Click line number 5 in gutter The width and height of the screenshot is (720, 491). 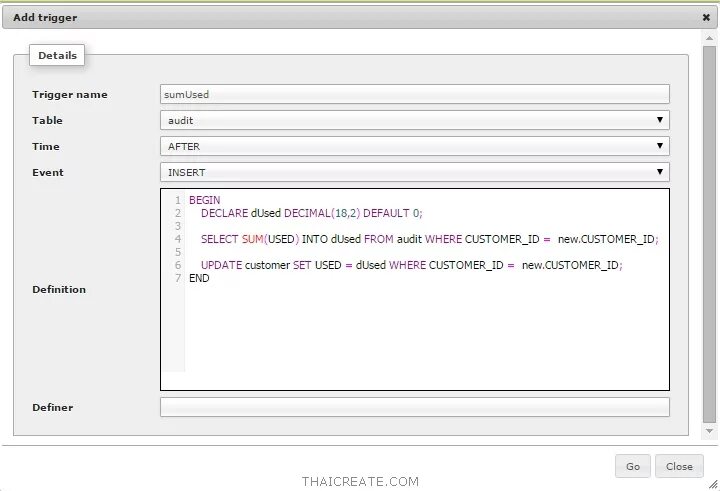(x=178, y=252)
